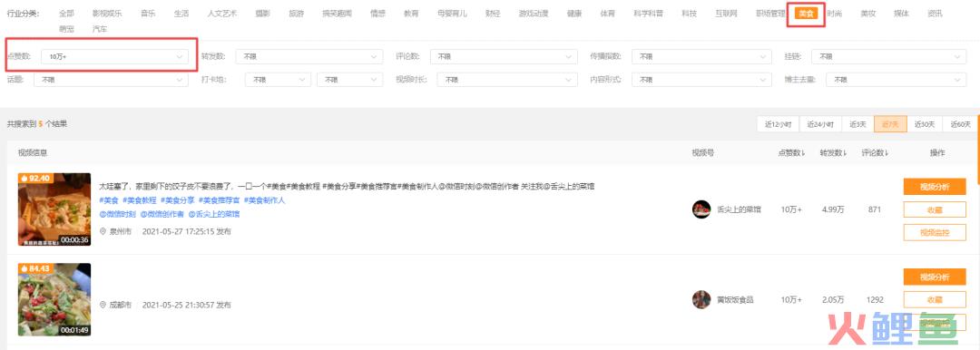The image size is (980, 350).
Task: Select the 游戏动漫 industry category
Action: 534,13
